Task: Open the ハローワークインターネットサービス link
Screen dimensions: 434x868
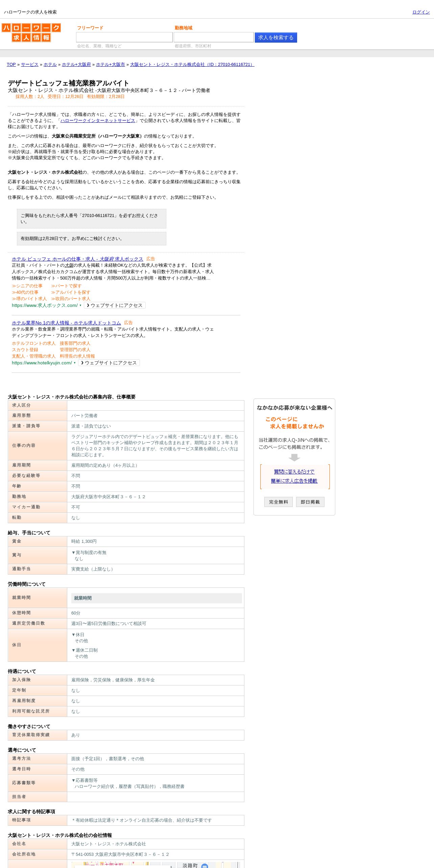Action: coord(98,121)
